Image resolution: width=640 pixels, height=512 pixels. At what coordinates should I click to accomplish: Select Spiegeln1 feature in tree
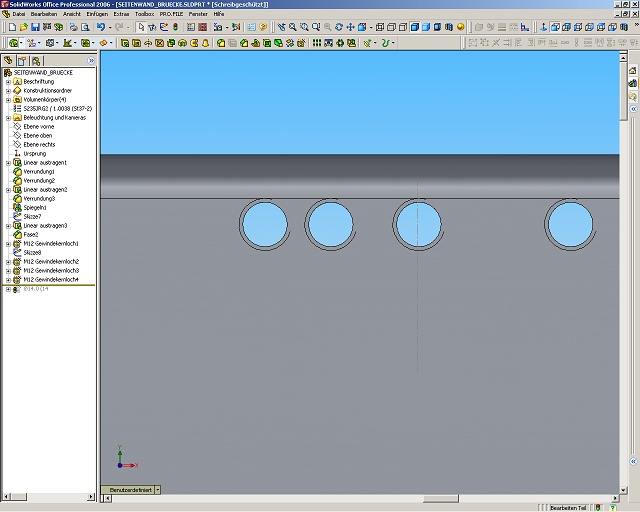coord(35,207)
